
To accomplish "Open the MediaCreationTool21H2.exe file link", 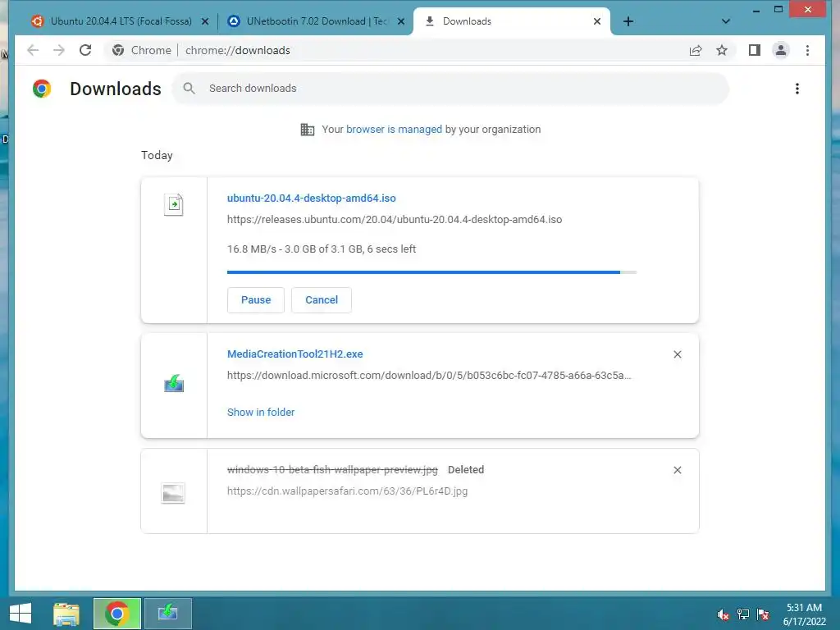I will 294,354.
